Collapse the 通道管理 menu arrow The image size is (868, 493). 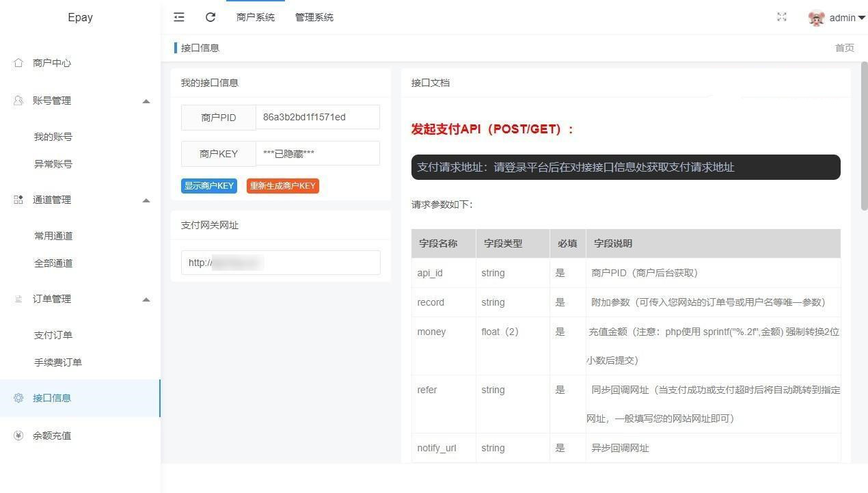point(146,200)
